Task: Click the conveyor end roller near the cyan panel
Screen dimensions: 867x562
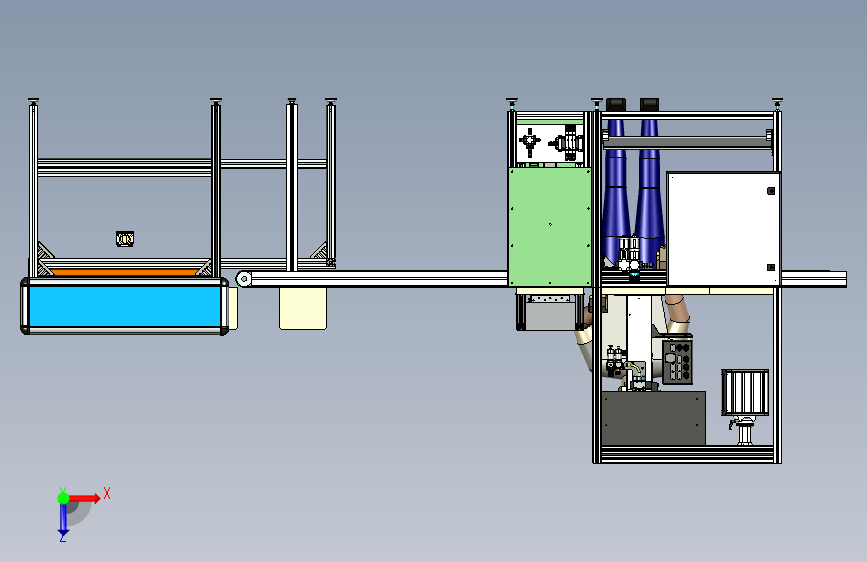Action: [244, 279]
